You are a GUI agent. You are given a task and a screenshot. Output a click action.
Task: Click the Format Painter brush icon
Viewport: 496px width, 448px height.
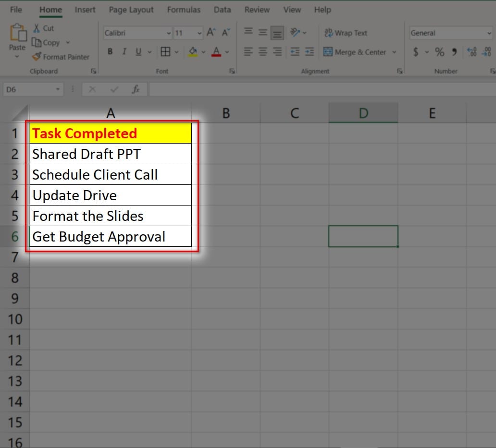click(37, 57)
